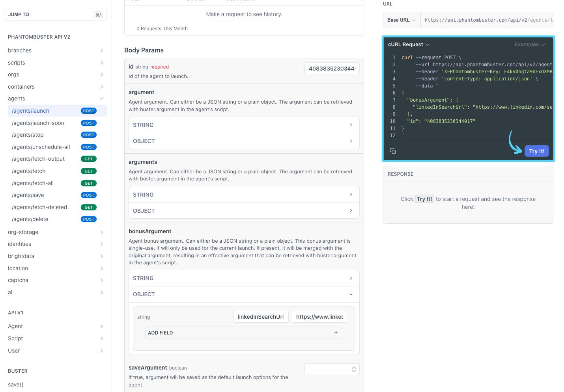Open the /agents/fetch-output endpoint
Image resolution: width=564 pixels, height=392 pixels.
click(57, 159)
